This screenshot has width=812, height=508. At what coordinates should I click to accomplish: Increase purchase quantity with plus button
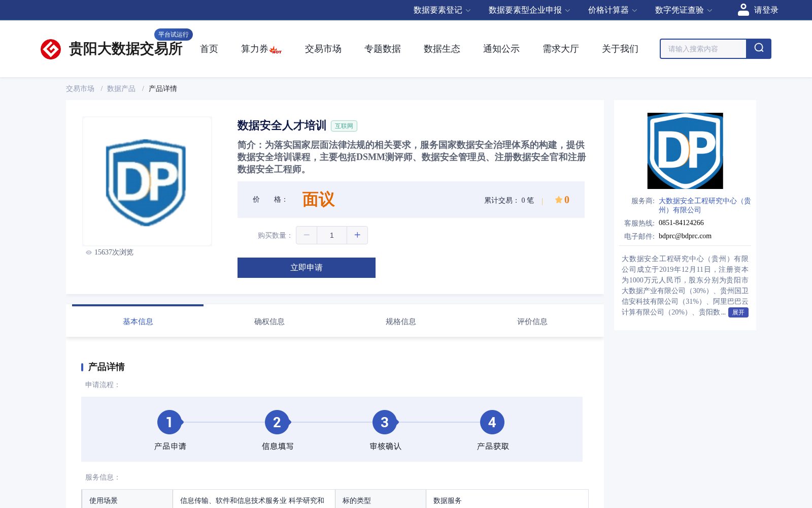[357, 235]
